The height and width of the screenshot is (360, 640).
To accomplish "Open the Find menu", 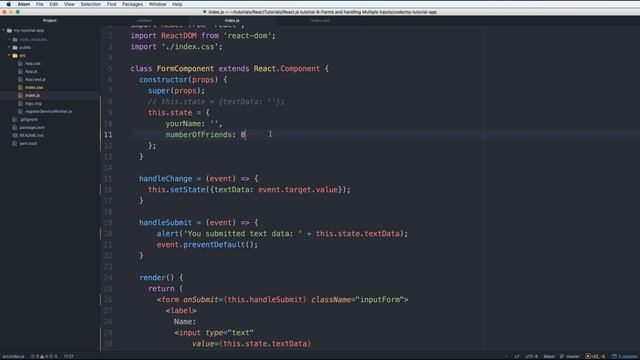I will click(x=111, y=4).
